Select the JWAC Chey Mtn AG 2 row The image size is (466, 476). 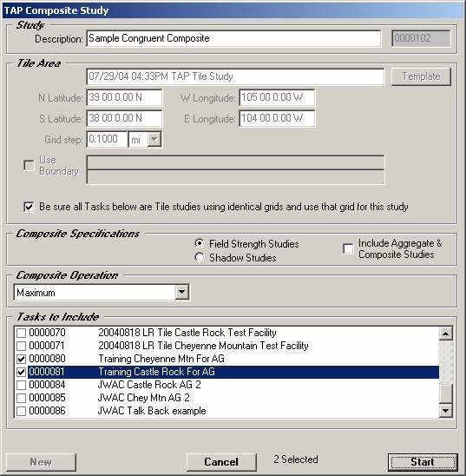pos(226,398)
